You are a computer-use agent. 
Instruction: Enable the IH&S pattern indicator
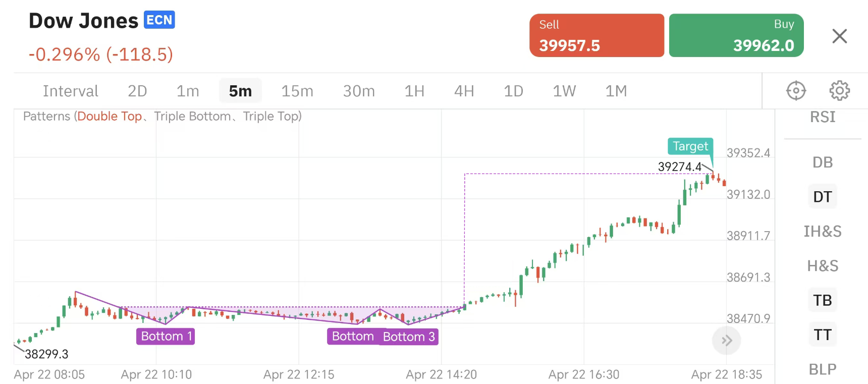[822, 232]
